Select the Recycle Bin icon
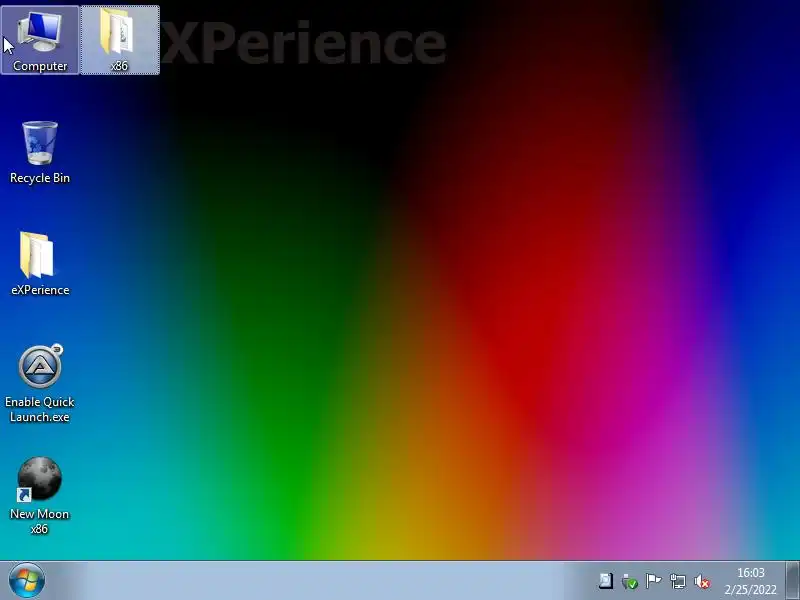 (40, 152)
